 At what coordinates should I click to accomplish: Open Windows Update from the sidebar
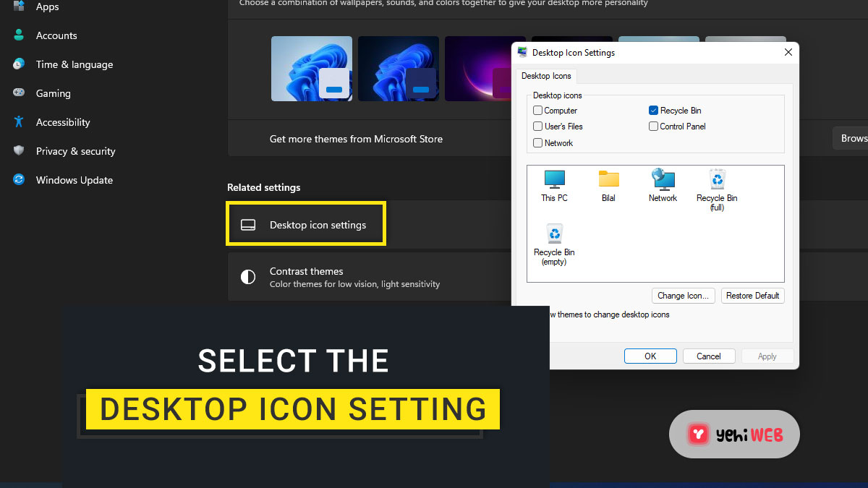(75, 179)
